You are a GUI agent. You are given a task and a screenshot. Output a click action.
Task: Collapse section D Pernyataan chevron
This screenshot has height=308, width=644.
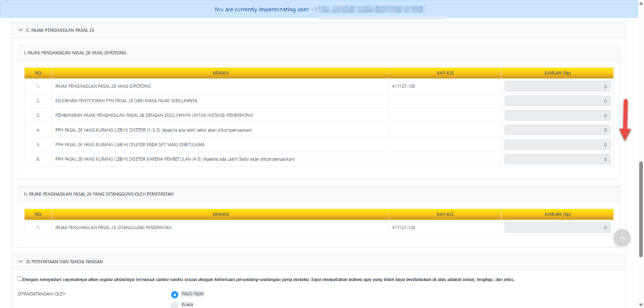click(x=20, y=261)
